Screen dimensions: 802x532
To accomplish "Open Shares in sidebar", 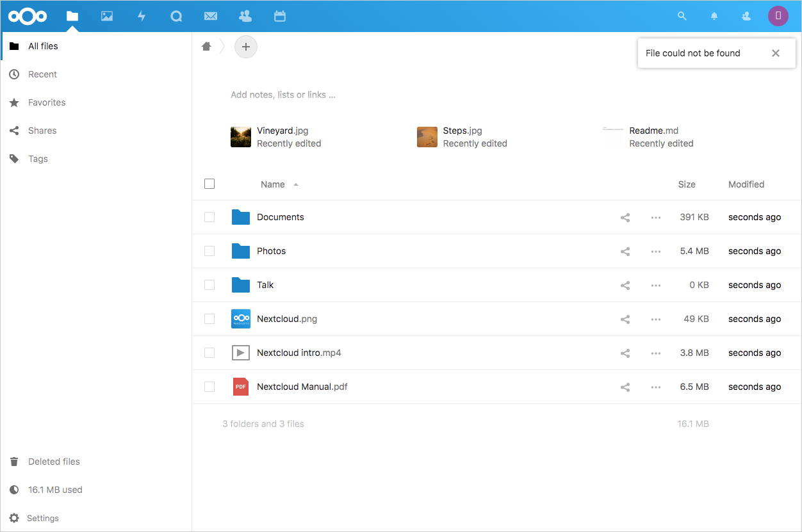I will pos(96,131).
